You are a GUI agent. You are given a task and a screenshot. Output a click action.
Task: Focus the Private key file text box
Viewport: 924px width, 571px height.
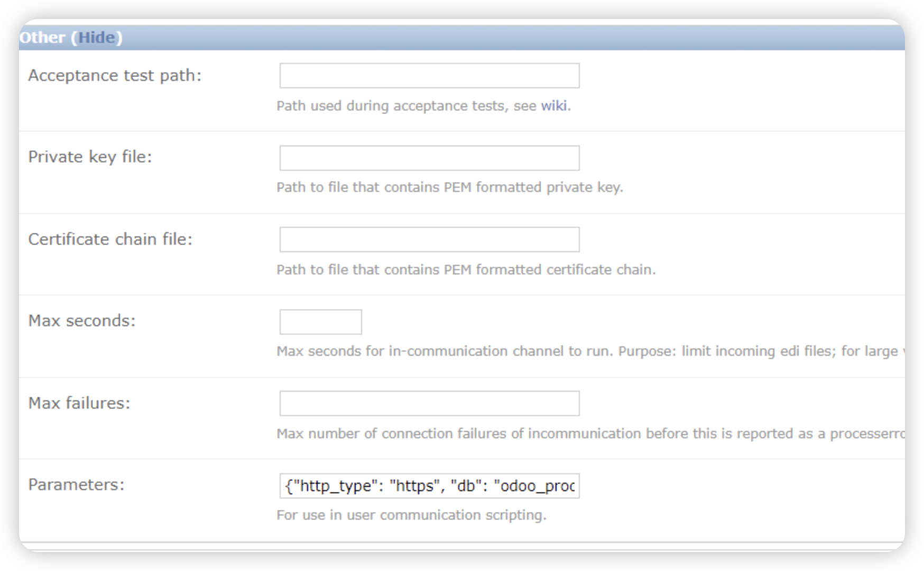point(429,158)
